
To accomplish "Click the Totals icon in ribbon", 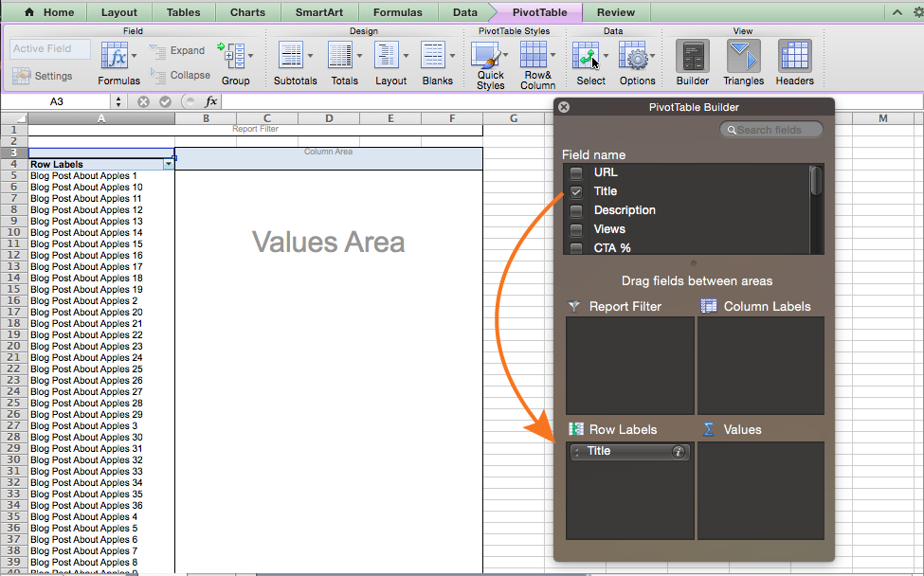I will (x=340, y=56).
